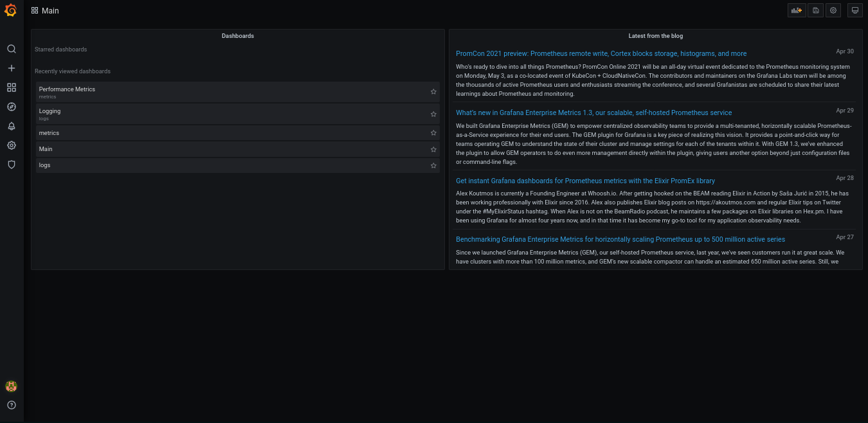
Task: Open the Help question mark icon
Action: point(12,405)
